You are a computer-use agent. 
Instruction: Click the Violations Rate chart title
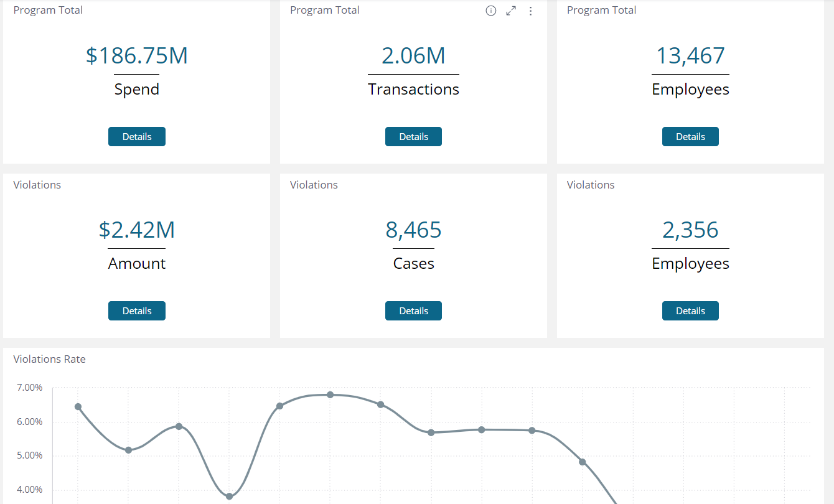49,359
